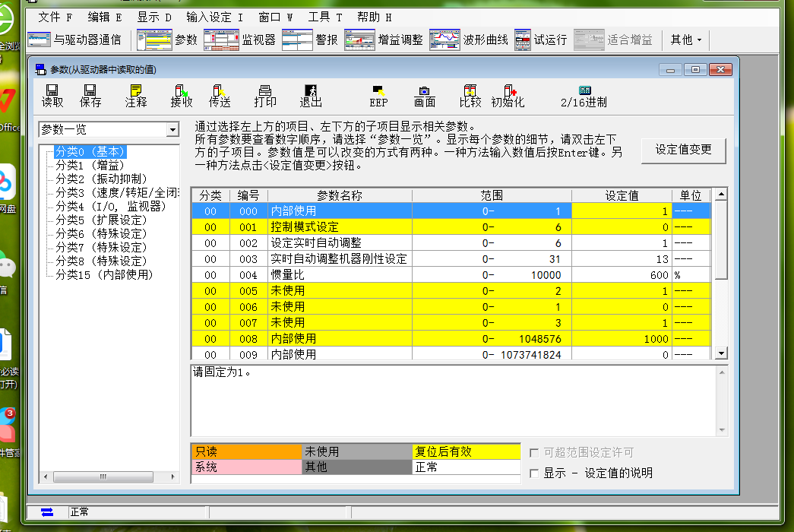Click the 接收 (Receive) icon
This screenshot has height=532, width=794.
coord(182,95)
